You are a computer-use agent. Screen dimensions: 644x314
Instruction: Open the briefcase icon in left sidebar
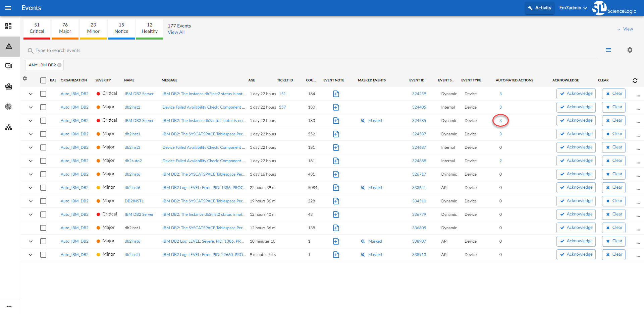9,86
